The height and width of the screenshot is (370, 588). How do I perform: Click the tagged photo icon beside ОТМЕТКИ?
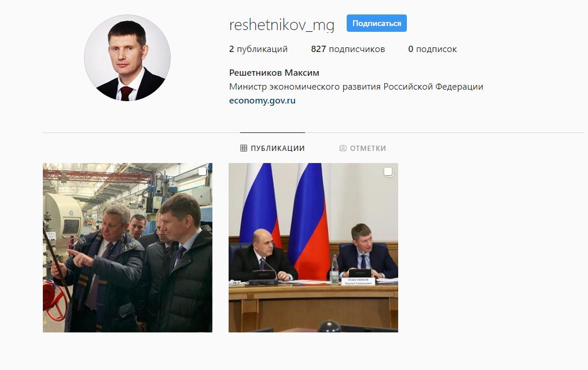(x=343, y=149)
